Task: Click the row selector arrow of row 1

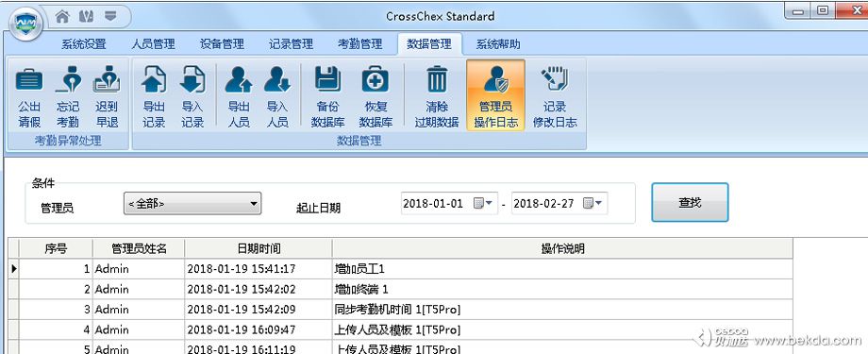Action: coord(14,269)
